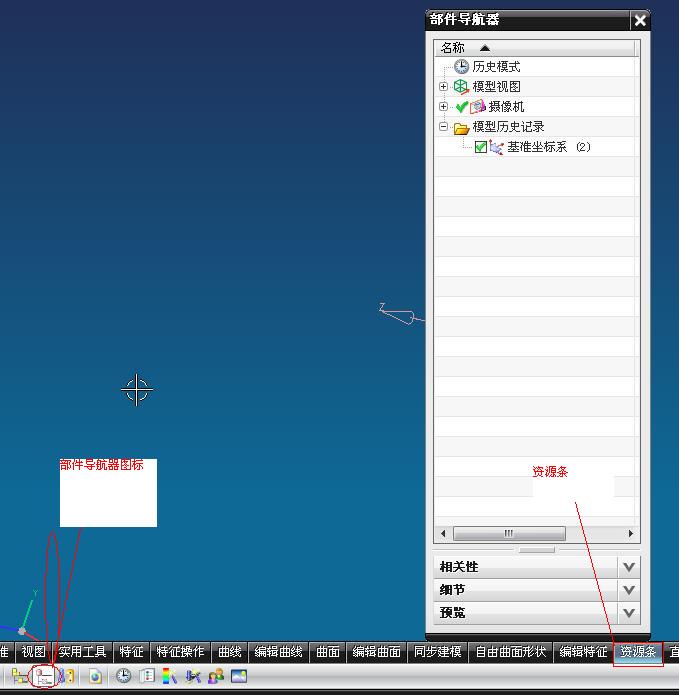
Task: Open the Manufacturing Wizards icon
Action: coord(193,676)
